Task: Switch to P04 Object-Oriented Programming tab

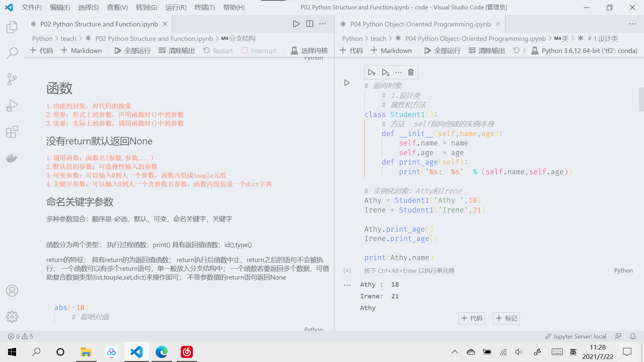Action: (x=420, y=24)
